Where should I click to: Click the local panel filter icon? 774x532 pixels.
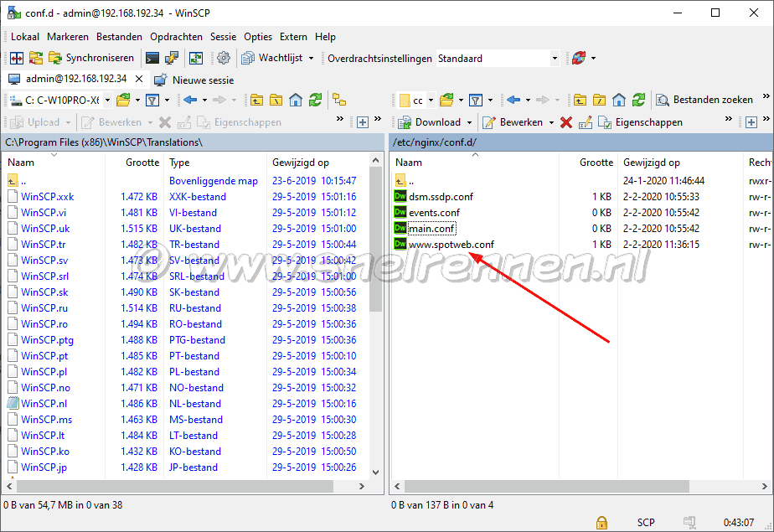pyautogui.click(x=152, y=101)
